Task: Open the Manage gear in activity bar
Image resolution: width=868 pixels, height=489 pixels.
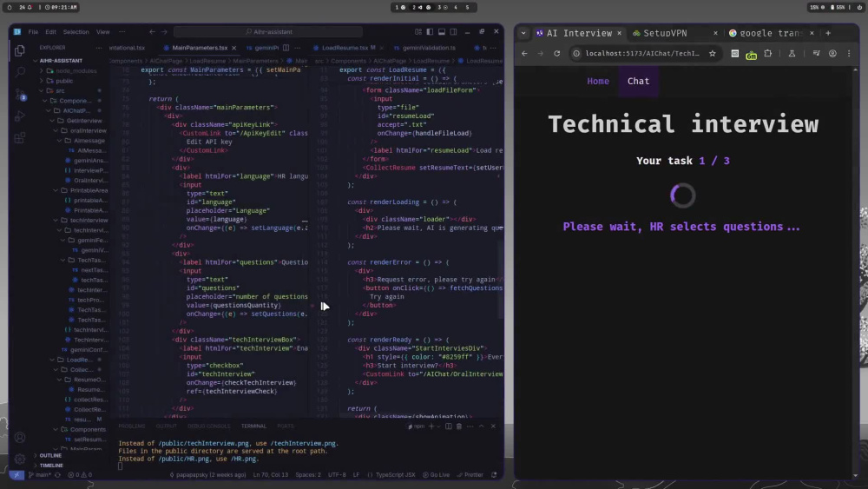Action: click(x=20, y=459)
